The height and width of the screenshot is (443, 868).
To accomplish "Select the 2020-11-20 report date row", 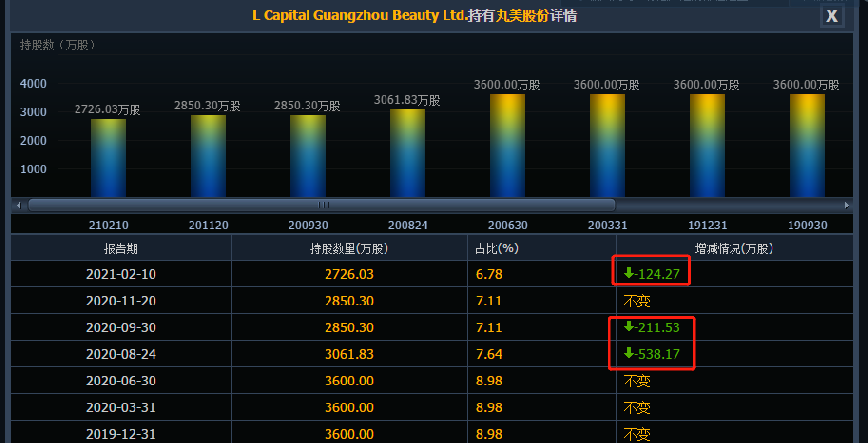I will point(432,301).
